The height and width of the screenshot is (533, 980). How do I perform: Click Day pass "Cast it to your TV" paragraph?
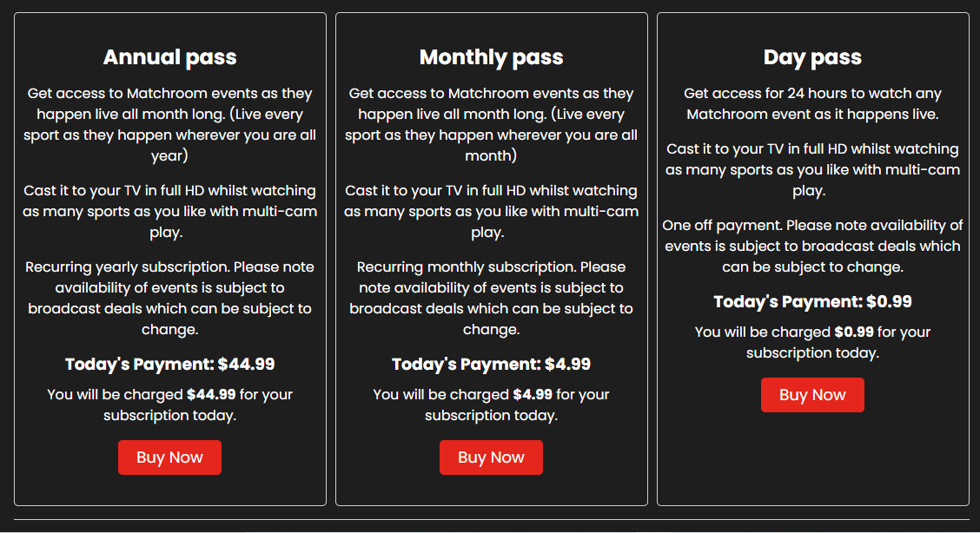coord(812,169)
